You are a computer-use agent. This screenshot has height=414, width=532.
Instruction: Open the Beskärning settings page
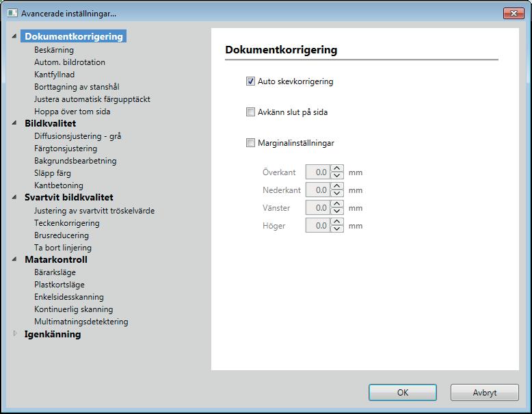[54, 50]
